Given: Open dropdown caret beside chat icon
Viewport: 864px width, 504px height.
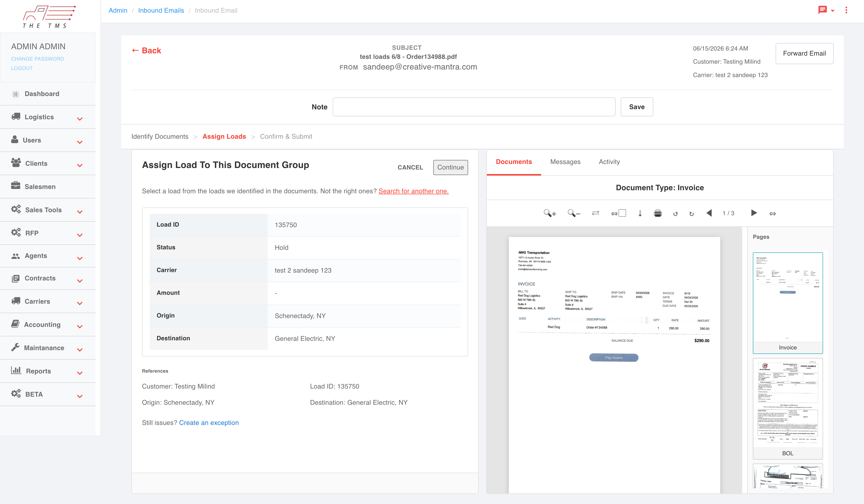Looking at the screenshot, I should click(x=832, y=11).
